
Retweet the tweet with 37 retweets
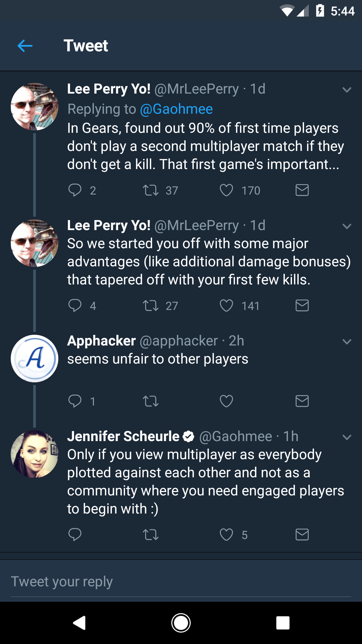(150, 190)
